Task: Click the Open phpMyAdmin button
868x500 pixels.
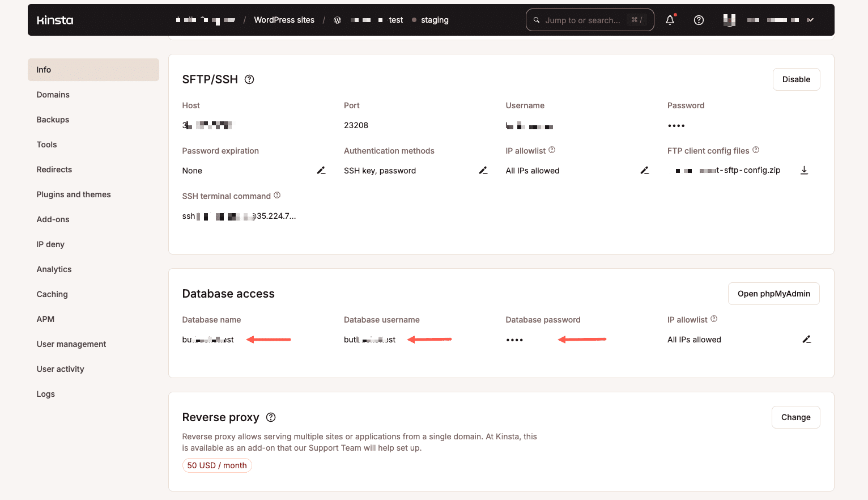Action: coord(773,294)
